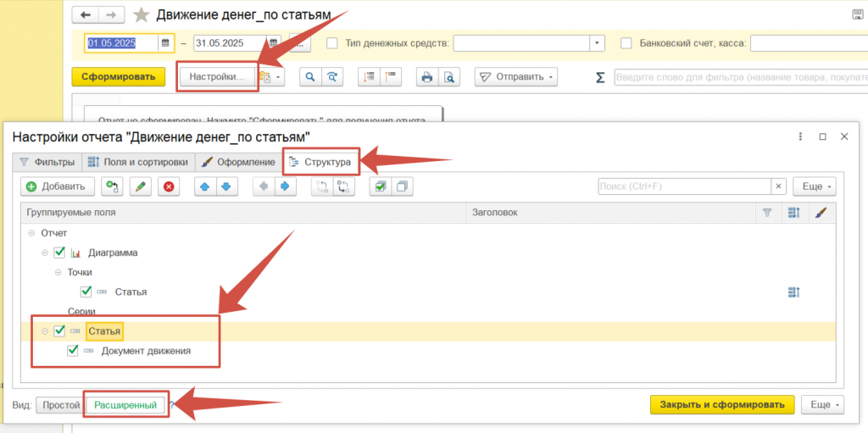Uncheck the Документ движения checkbox

73,351
